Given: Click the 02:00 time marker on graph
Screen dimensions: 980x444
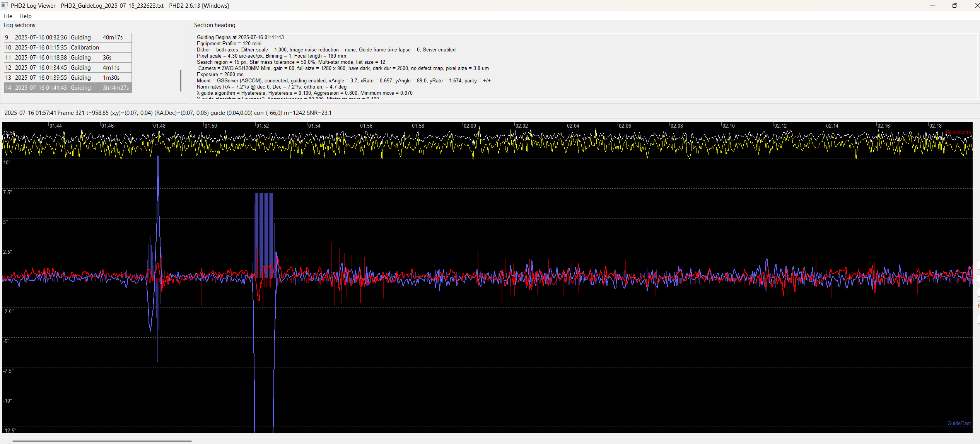Looking at the screenshot, I should click(x=470, y=126).
